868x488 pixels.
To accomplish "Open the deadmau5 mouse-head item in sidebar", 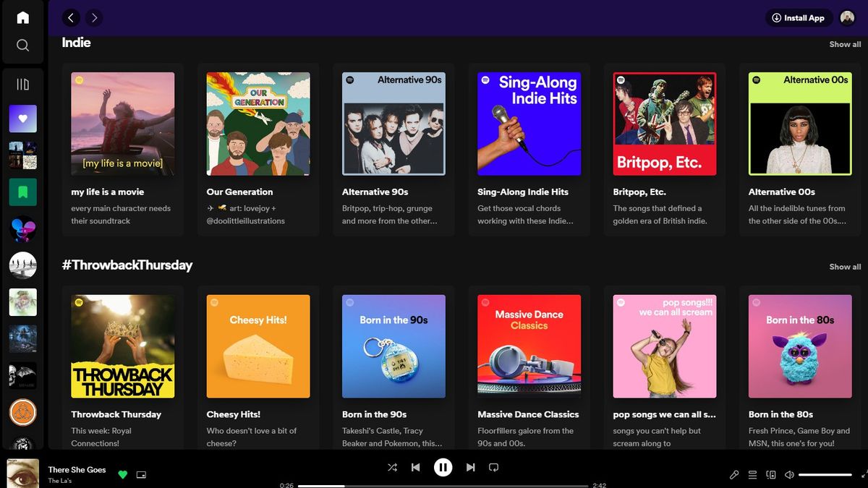I will pyautogui.click(x=22, y=229).
